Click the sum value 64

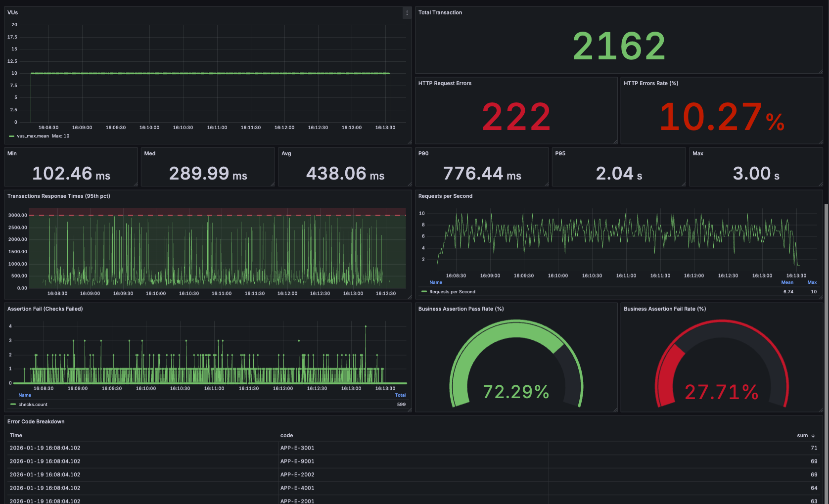tap(814, 488)
